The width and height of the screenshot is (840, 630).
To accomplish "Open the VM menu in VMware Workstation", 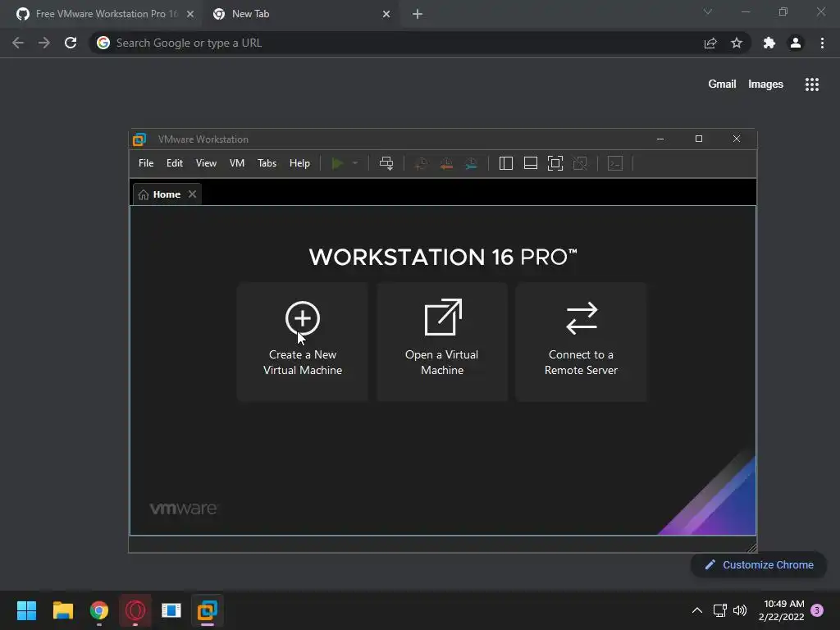I will [237, 163].
